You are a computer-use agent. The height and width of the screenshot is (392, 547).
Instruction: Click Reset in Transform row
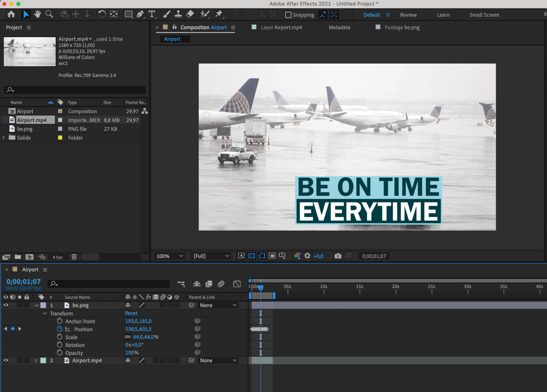tap(131, 313)
